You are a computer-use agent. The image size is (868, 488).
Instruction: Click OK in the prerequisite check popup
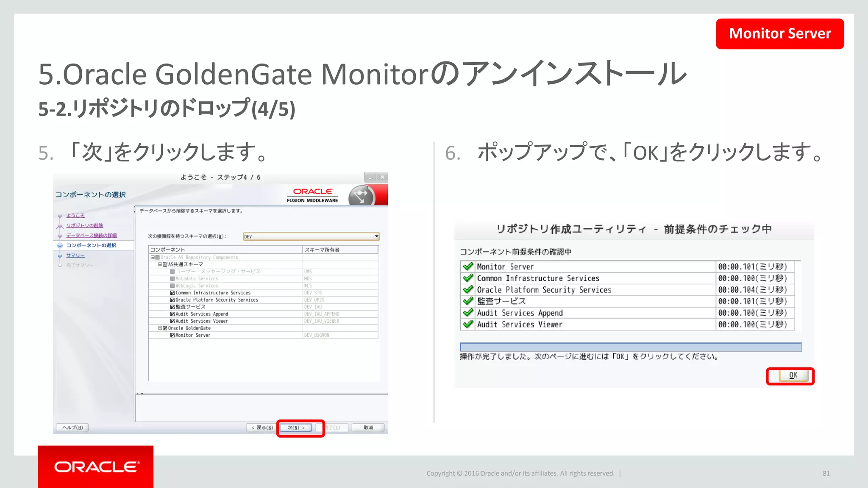793,375
